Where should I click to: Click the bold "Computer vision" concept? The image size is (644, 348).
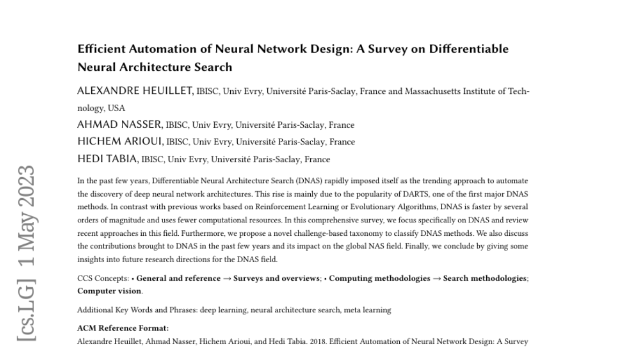(109, 291)
